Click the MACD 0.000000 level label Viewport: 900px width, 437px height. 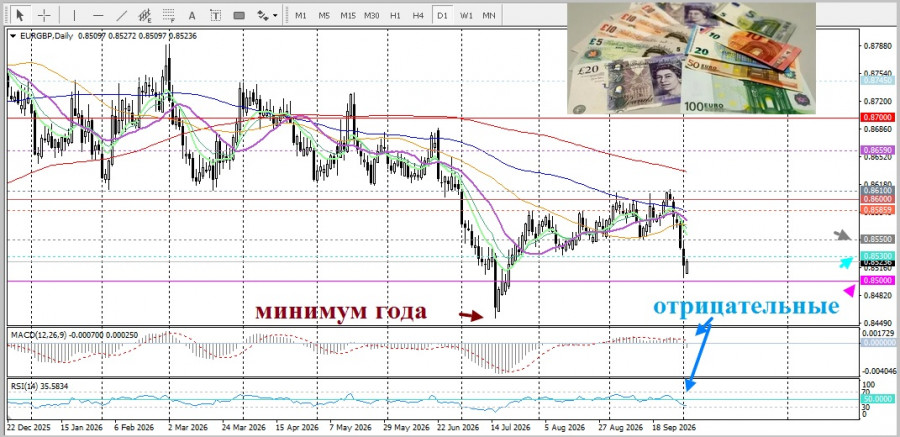click(x=878, y=342)
